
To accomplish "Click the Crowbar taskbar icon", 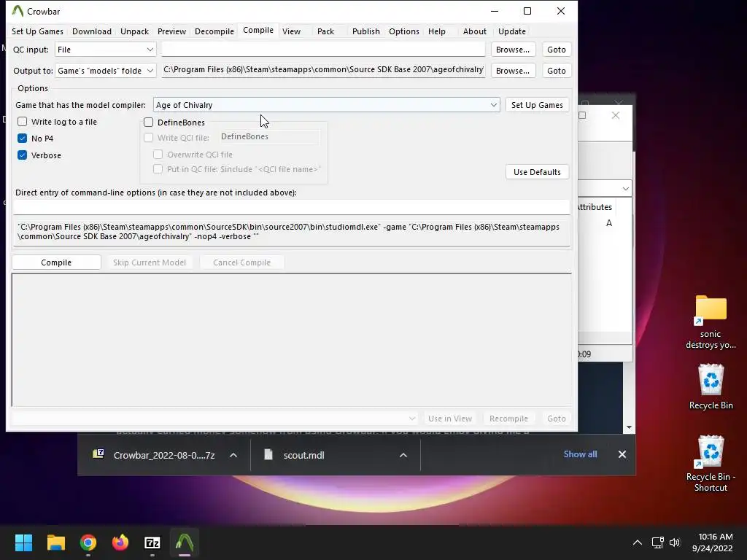I will 185,542.
